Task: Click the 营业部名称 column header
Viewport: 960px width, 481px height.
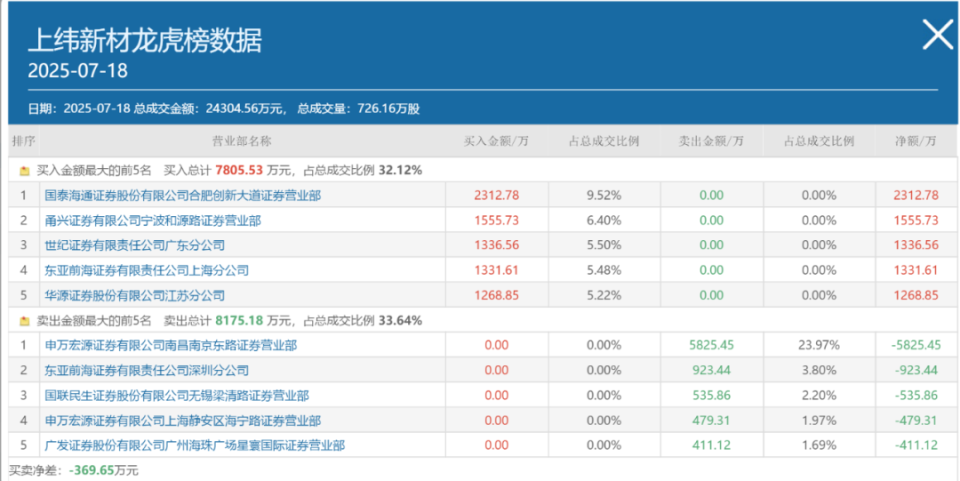Action: coord(242,141)
